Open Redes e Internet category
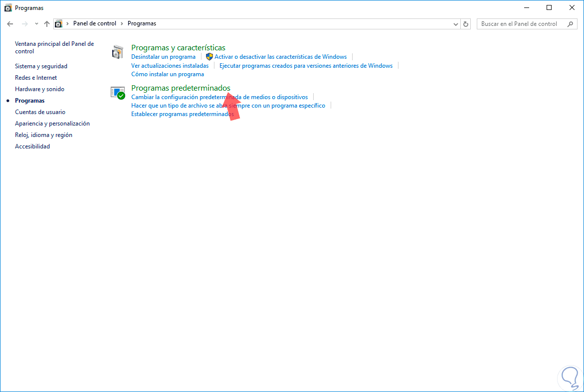 point(36,78)
